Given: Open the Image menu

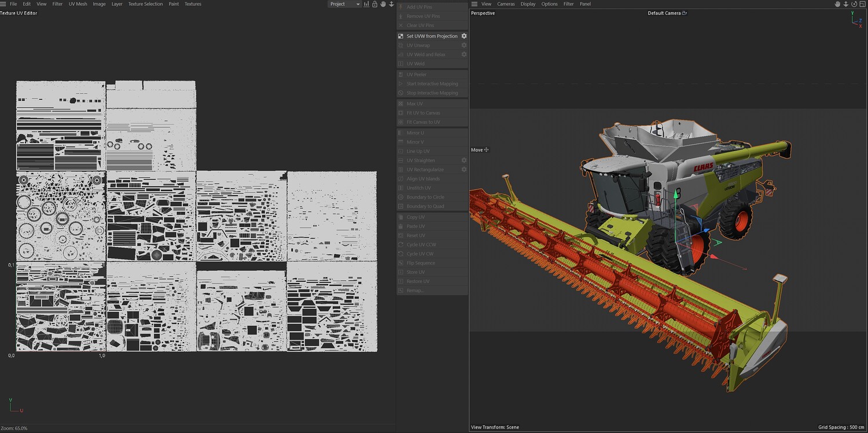Looking at the screenshot, I should (x=99, y=4).
